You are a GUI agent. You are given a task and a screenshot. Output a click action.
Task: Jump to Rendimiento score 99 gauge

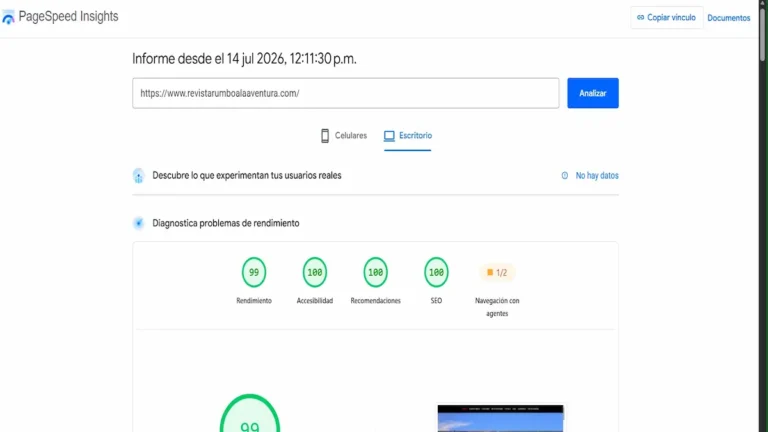[254, 272]
